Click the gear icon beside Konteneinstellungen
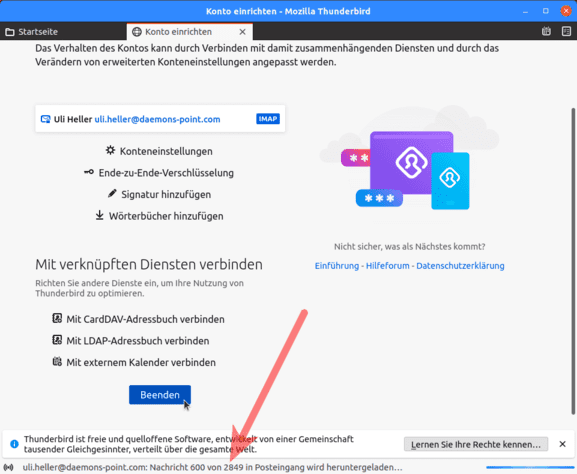The image size is (577, 474). point(110,150)
